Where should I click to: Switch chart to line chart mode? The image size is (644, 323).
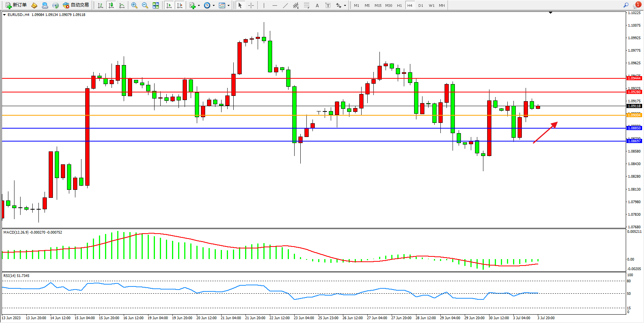122,5
